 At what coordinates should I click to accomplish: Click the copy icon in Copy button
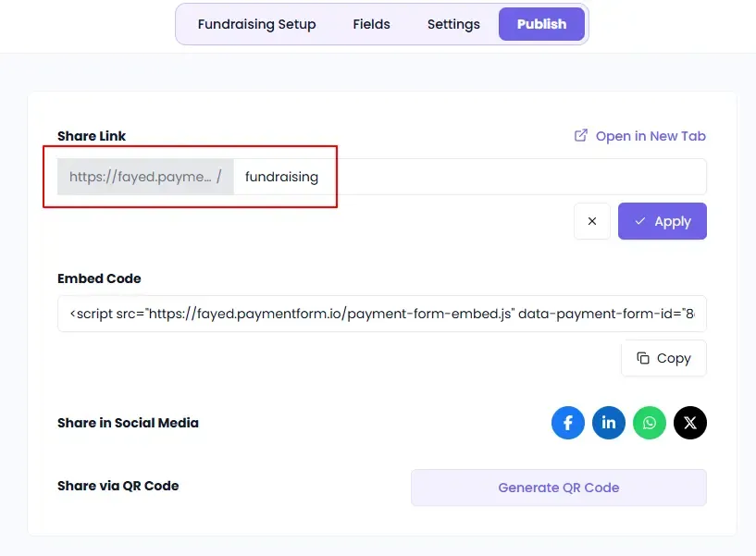pos(643,358)
